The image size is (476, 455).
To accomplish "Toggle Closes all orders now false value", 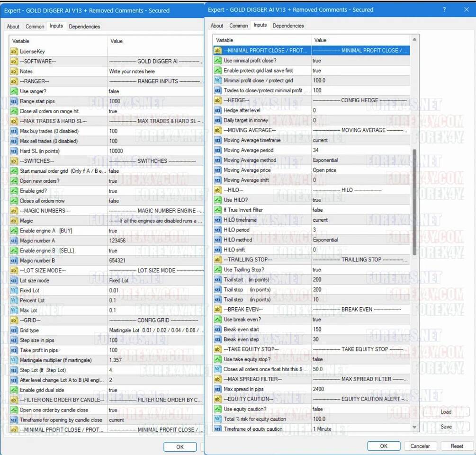I will click(155, 201).
